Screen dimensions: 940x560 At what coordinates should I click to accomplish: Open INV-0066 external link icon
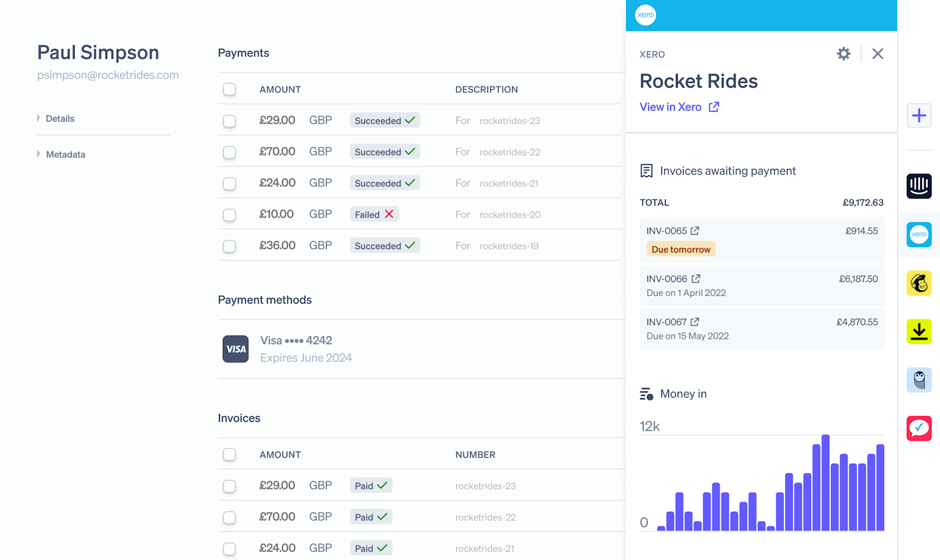[696, 279]
